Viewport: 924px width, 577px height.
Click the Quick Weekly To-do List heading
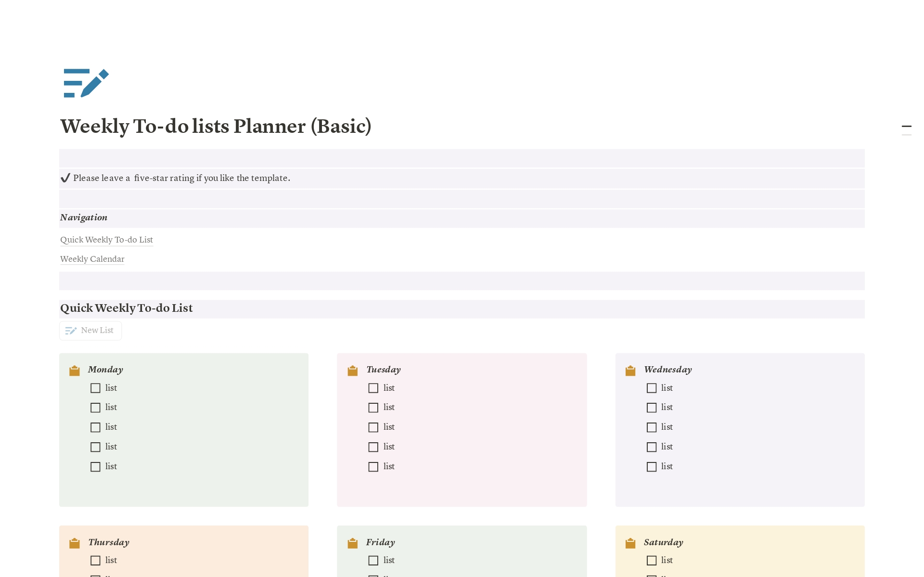pyautogui.click(x=127, y=308)
